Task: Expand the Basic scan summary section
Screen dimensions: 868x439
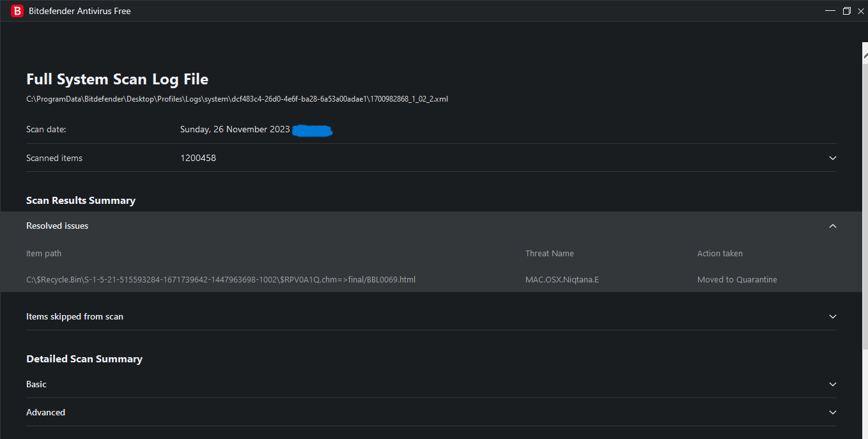Action: point(832,384)
